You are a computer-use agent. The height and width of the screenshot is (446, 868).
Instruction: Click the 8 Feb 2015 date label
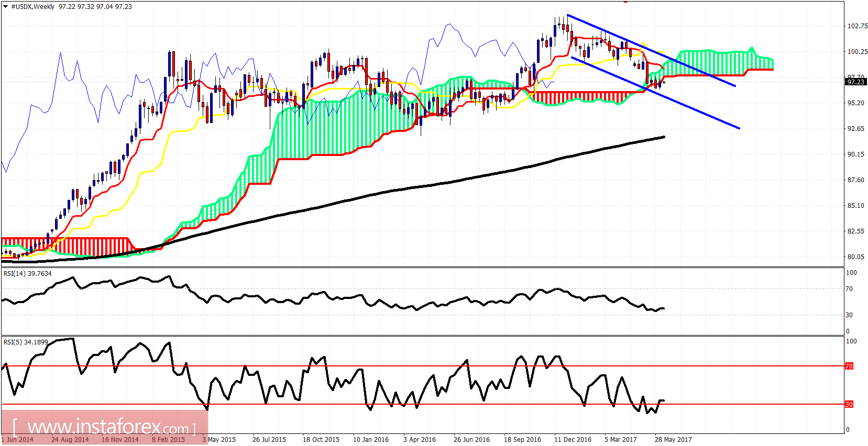[x=169, y=440]
